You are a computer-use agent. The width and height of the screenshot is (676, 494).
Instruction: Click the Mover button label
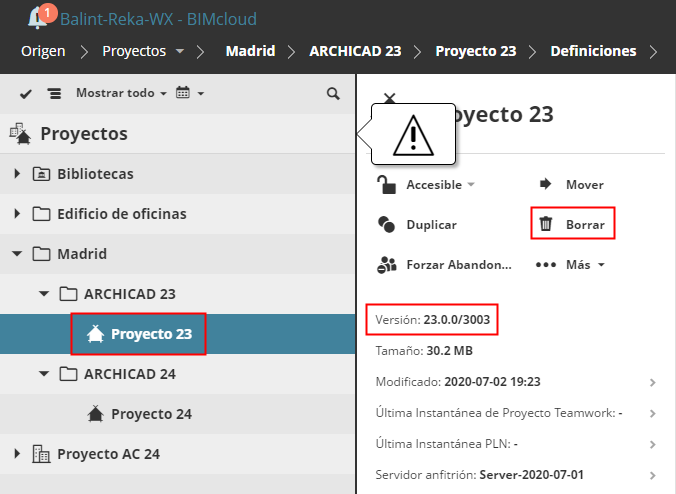coord(585,184)
